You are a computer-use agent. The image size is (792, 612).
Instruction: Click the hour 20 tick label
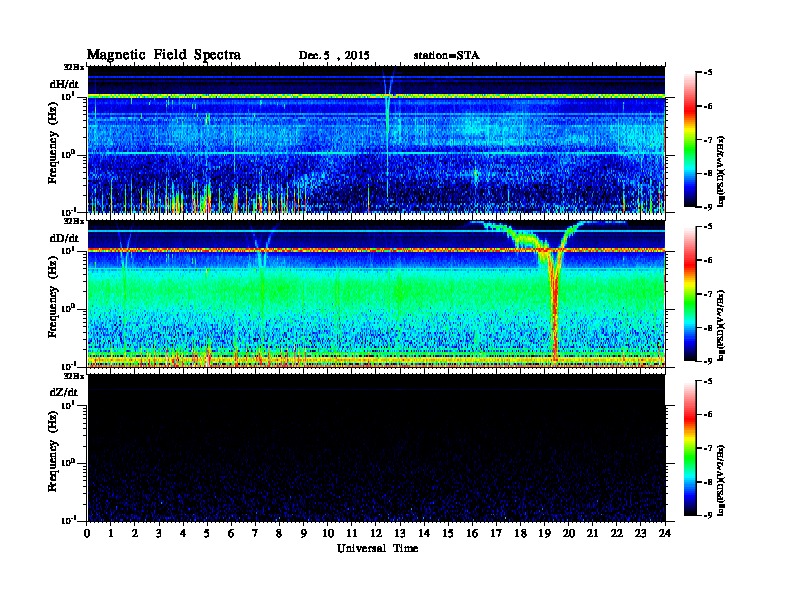pos(568,534)
